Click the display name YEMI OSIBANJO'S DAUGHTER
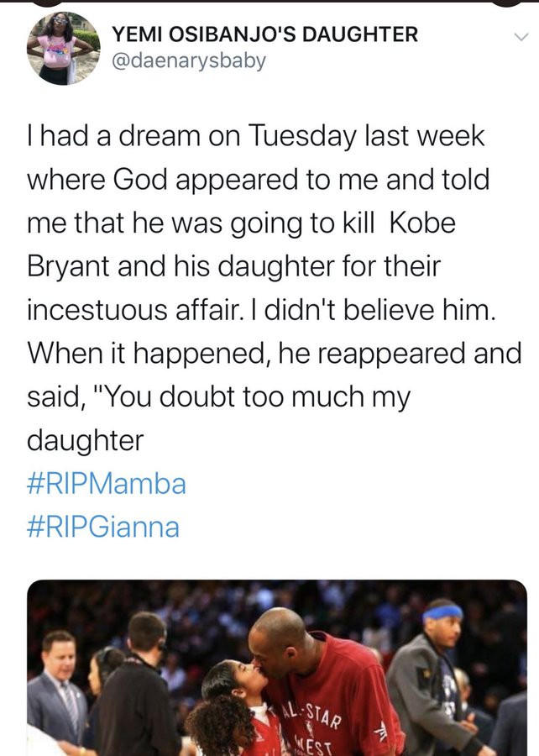Viewport: 539px width, 756px height. point(265,34)
